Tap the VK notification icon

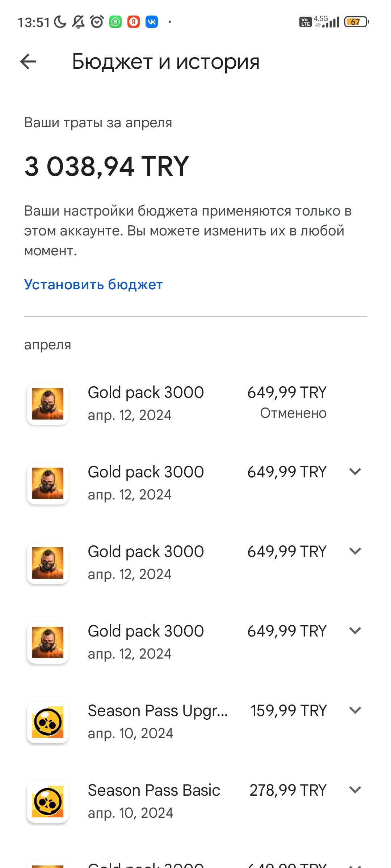point(152,22)
